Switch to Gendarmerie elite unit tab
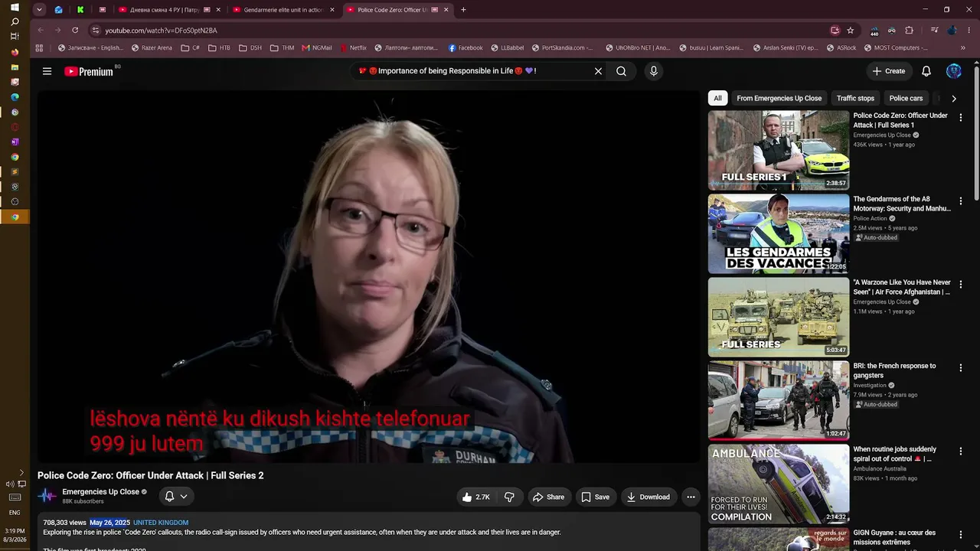 [x=283, y=10]
